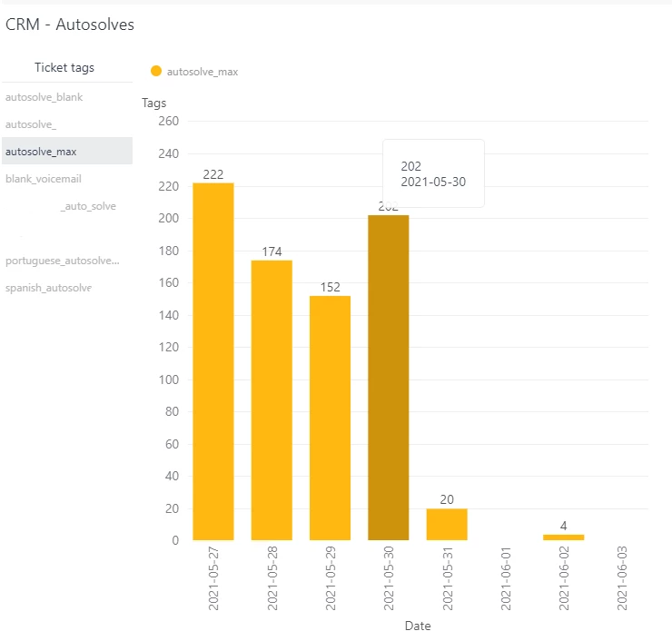Click the 2021-05-27 axis date label
The height and width of the screenshot is (631, 672).
tap(213, 578)
